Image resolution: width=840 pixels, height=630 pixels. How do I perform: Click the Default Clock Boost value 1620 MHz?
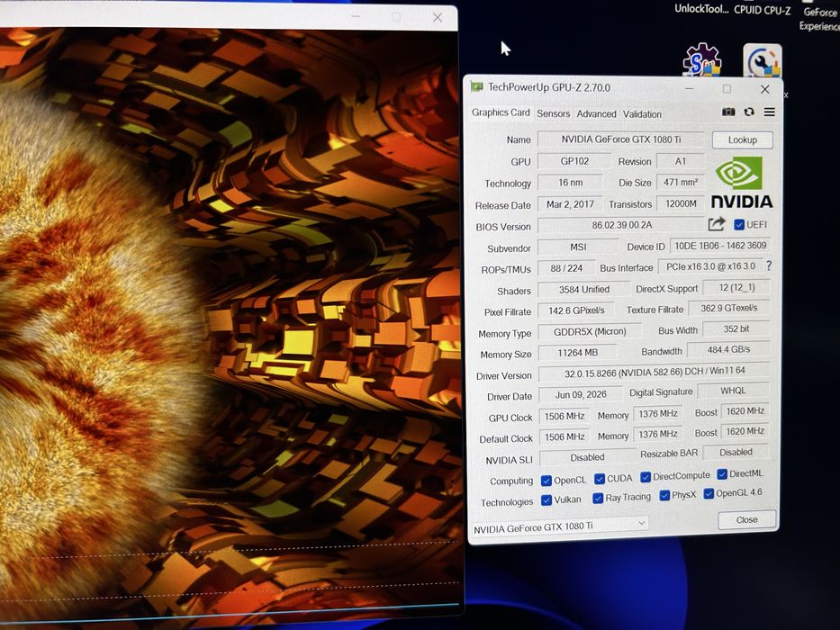pos(745,431)
